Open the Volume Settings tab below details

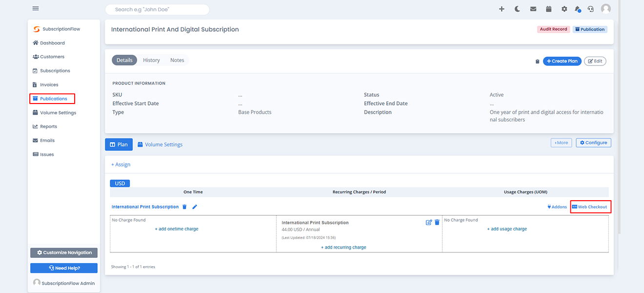(160, 145)
